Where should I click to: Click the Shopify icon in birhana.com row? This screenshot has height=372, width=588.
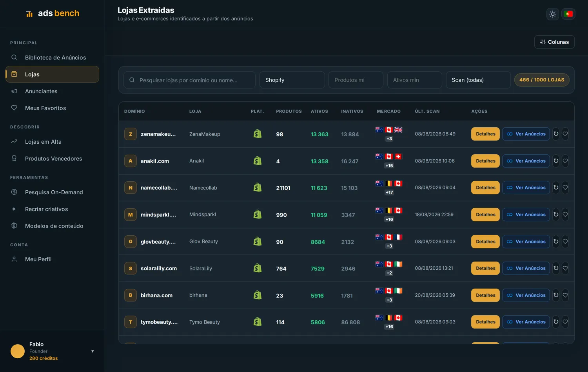click(258, 295)
